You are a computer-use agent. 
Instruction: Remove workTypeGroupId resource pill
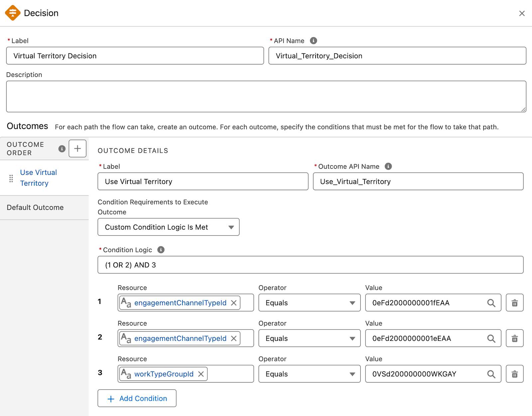coord(201,374)
